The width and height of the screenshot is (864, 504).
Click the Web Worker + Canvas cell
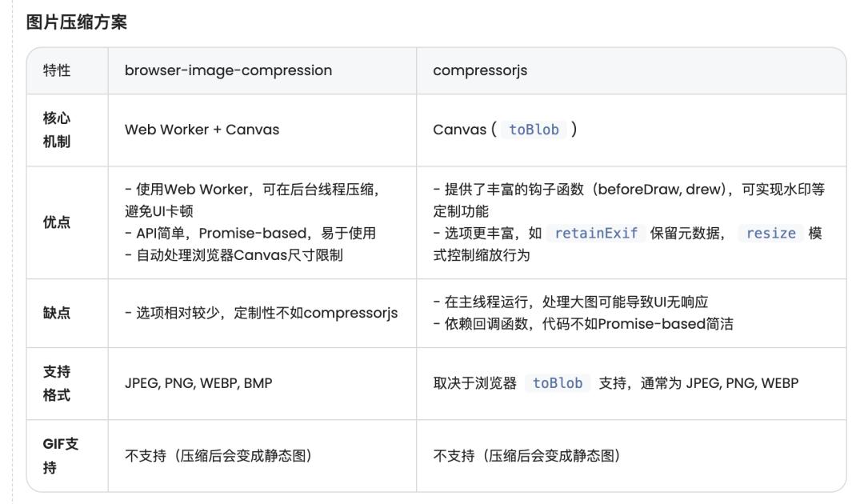point(202,130)
